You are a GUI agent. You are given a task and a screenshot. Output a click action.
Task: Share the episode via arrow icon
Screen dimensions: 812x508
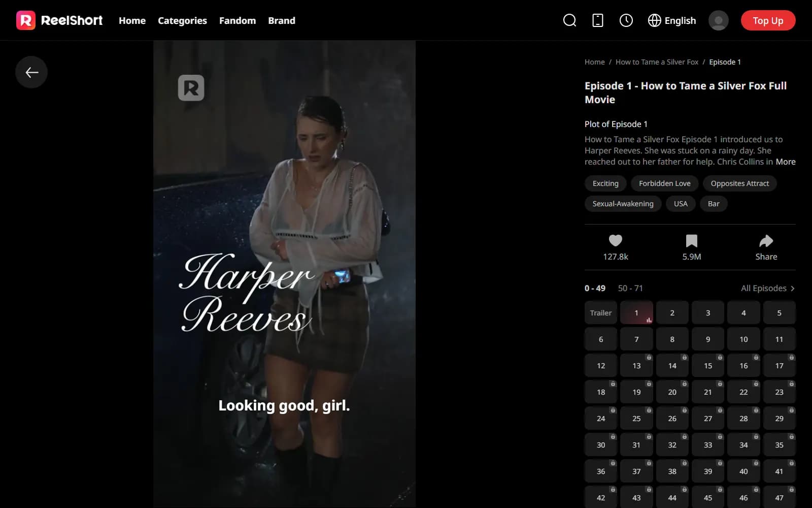click(766, 240)
